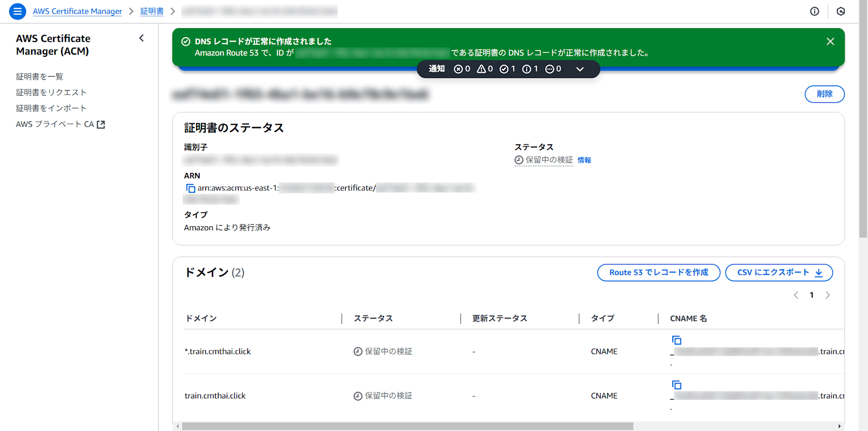Expand the notification bar chevron
Screen dimensions: 868x431
[x=580, y=69]
